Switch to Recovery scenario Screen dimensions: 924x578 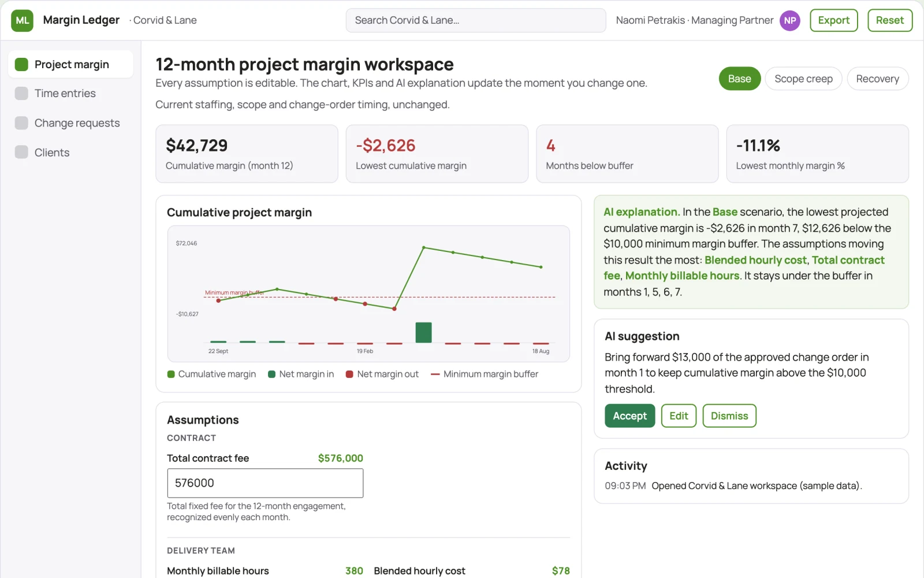877,79
